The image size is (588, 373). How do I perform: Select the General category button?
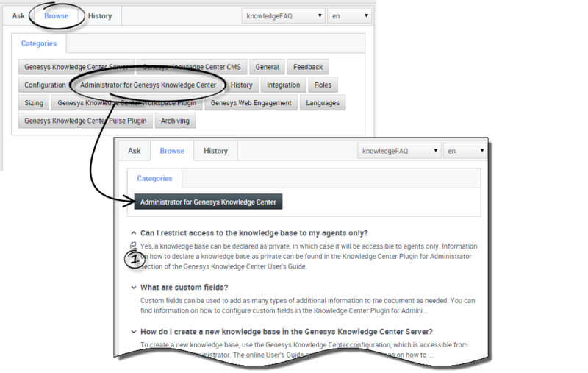click(x=267, y=67)
